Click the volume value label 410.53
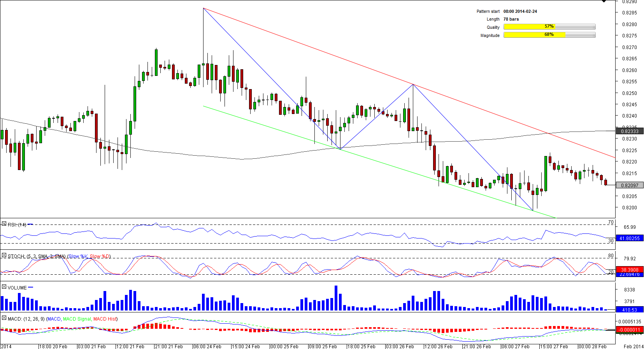The height and width of the screenshot is (349, 644). 629,310
